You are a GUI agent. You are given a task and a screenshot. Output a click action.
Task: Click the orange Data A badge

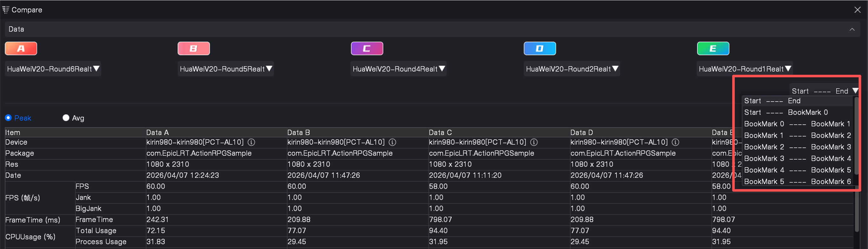pyautogui.click(x=21, y=48)
